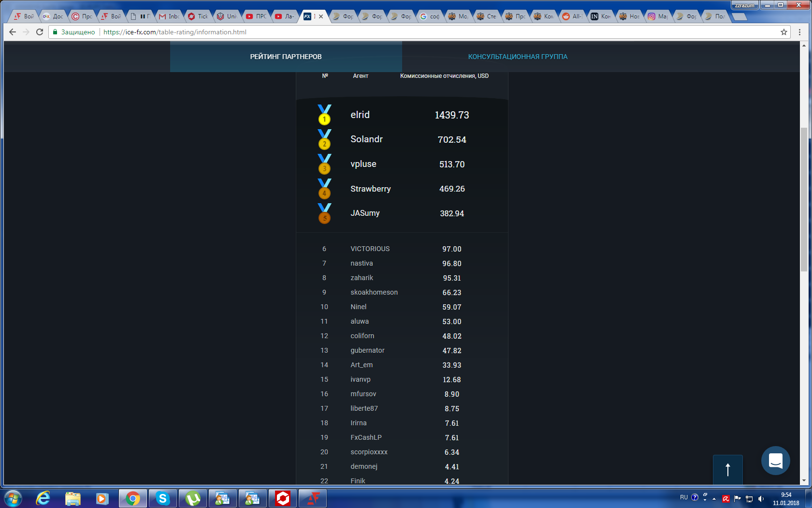The width and height of the screenshot is (812, 508).
Task: Open Windows Media Player from taskbar
Action: pyautogui.click(x=102, y=498)
